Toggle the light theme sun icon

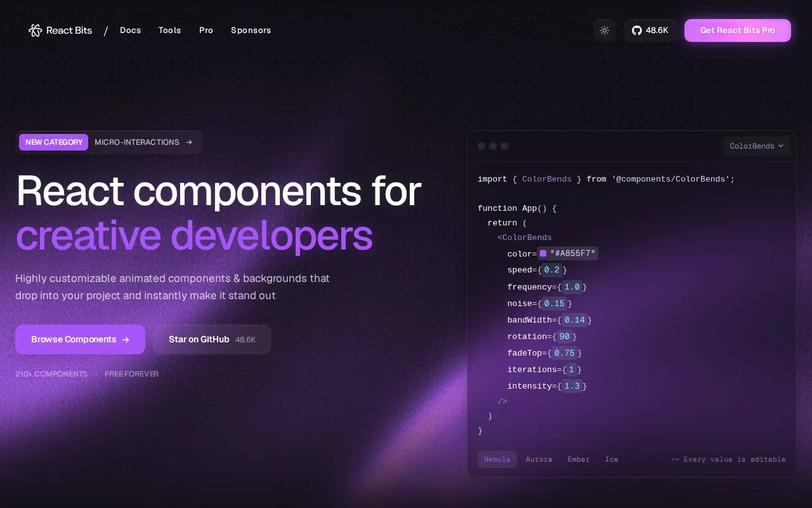tap(605, 30)
